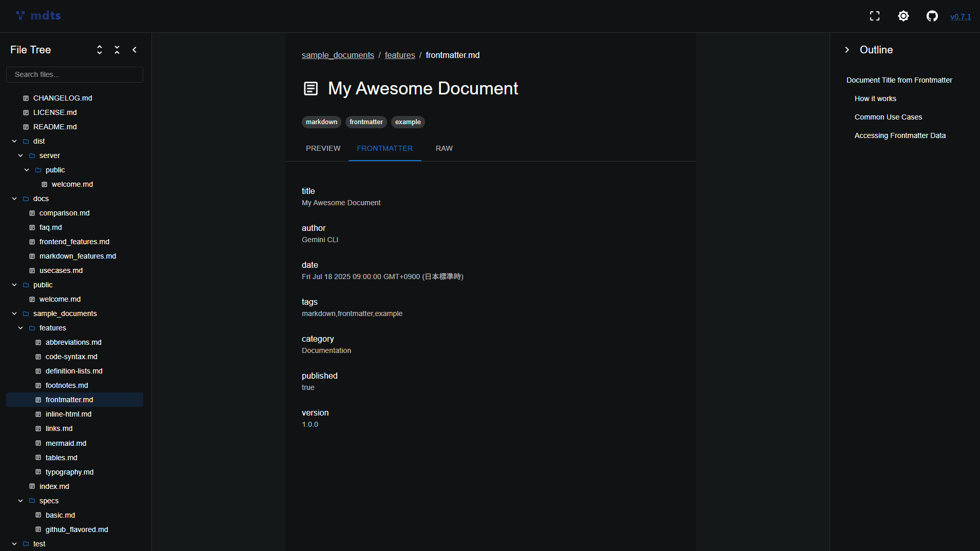Switch to the RAW tab
Image resolution: width=980 pixels, height=551 pixels.
(x=444, y=148)
